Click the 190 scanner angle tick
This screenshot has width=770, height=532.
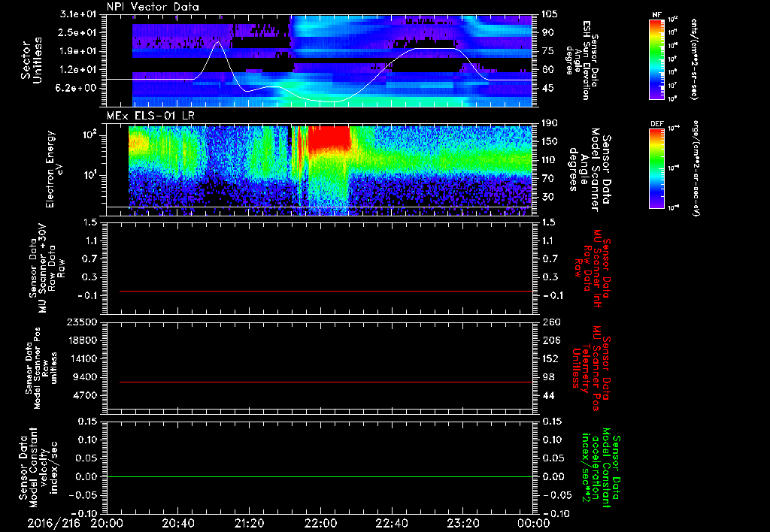[550, 123]
